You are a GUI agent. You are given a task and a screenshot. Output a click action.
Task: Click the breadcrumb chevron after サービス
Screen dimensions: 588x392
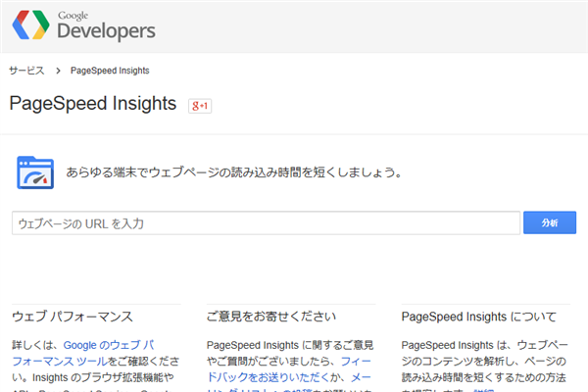tap(58, 71)
